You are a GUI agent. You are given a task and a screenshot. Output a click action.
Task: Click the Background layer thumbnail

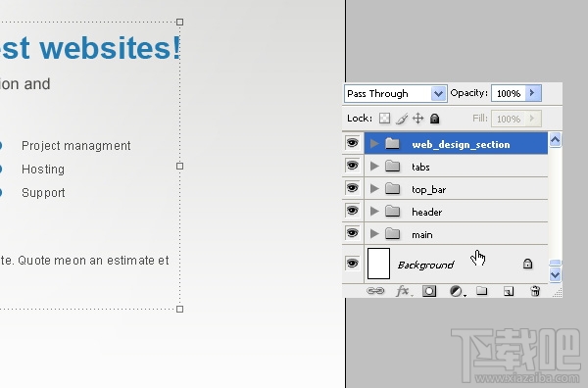click(378, 264)
